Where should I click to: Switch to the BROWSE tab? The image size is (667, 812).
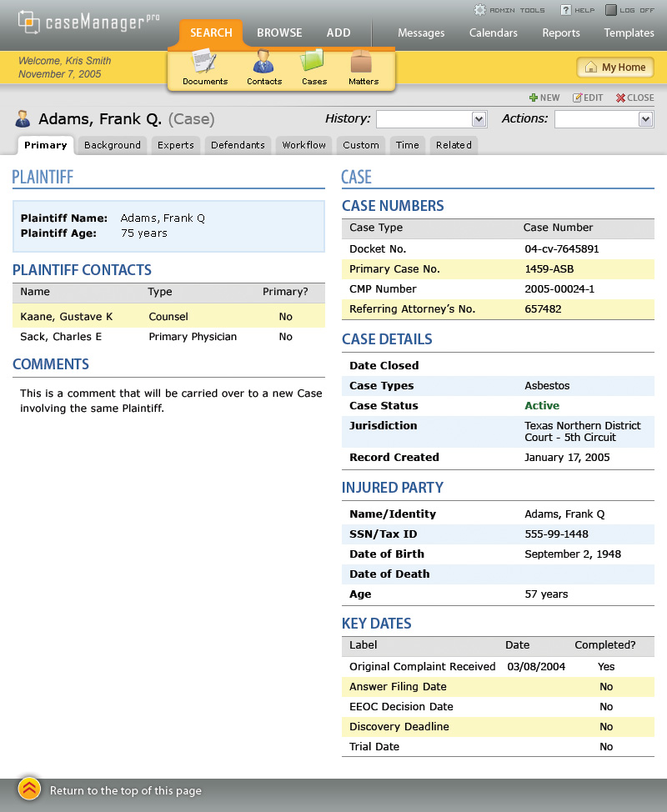tap(279, 33)
